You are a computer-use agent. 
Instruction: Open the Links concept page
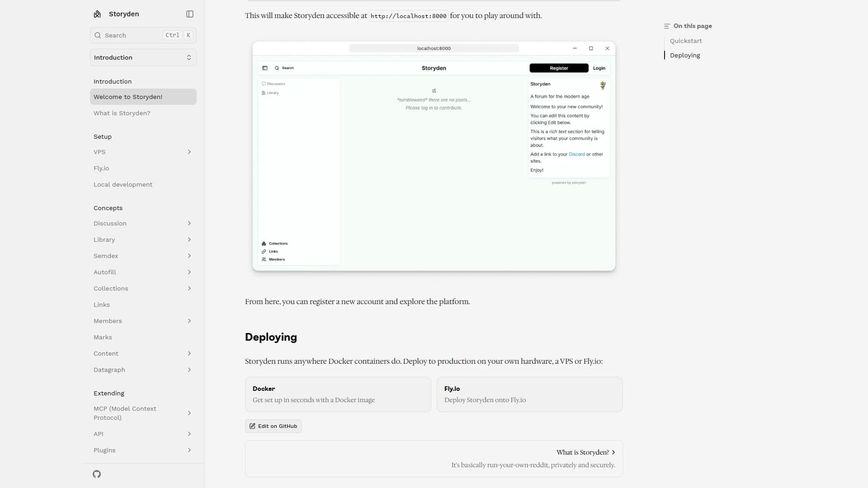coord(143,305)
